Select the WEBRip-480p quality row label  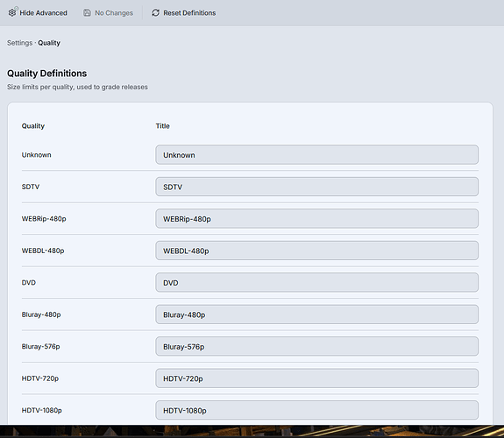tap(44, 219)
